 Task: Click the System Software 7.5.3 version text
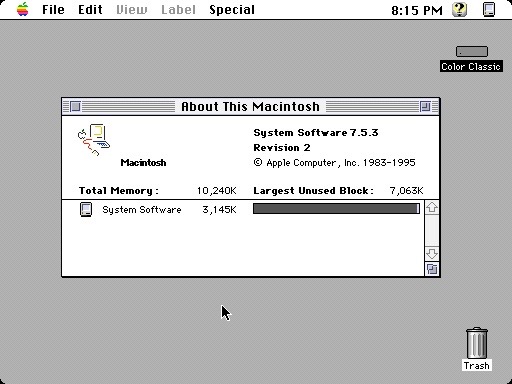[x=316, y=133]
